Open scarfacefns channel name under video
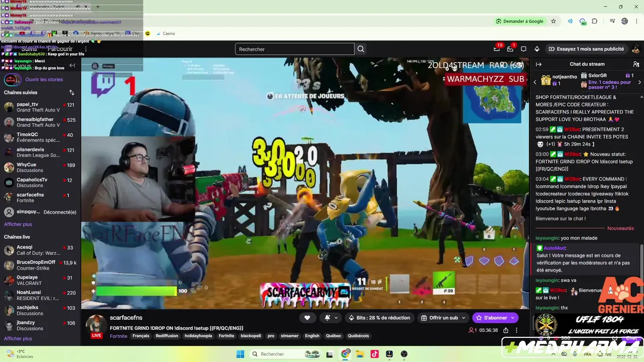The width and height of the screenshot is (644, 362). pyautogui.click(x=126, y=318)
